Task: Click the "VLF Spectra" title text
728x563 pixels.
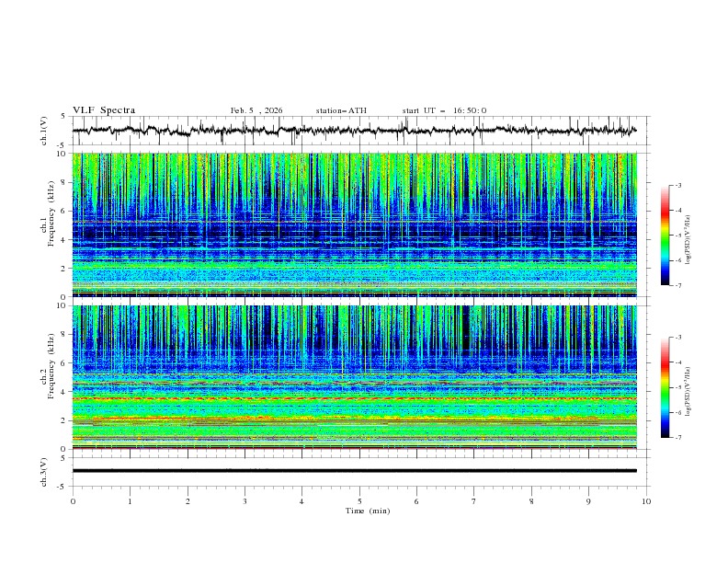Action: pyautogui.click(x=104, y=110)
